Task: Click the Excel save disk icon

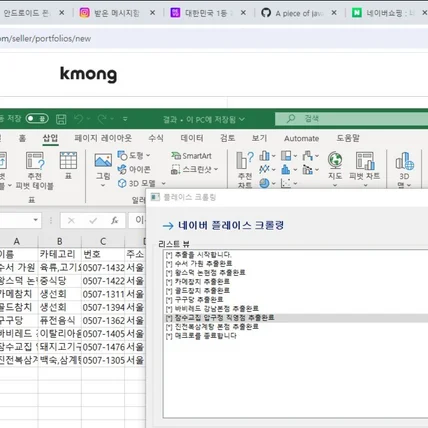Action: pos(61,119)
